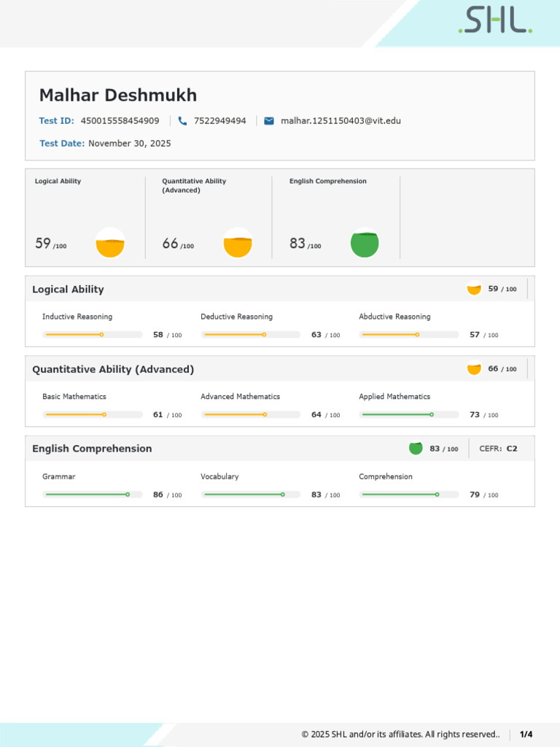The width and height of the screenshot is (560, 747).
Task: Click the Advanced Mathematics score bar
Action: point(251,415)
